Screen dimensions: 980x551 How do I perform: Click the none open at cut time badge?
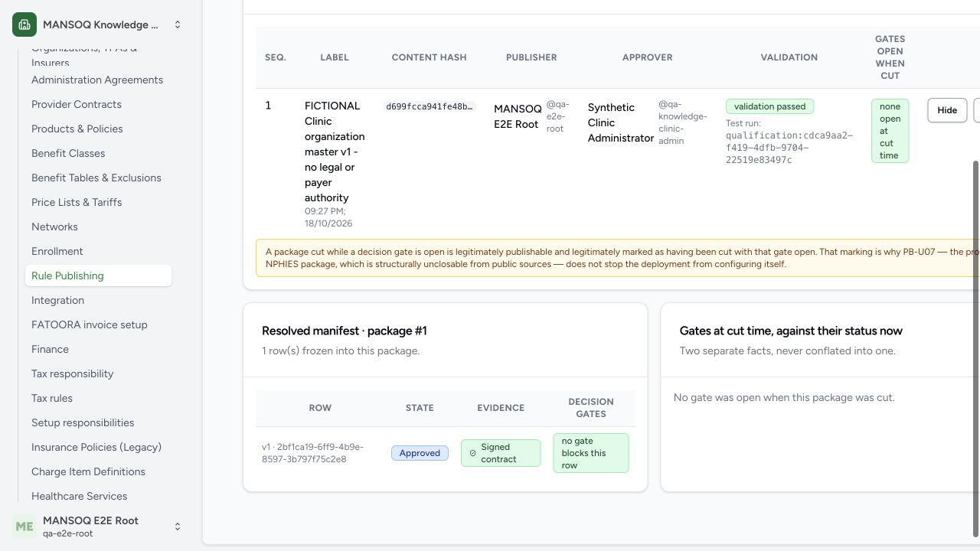click(x=890, y=131)
